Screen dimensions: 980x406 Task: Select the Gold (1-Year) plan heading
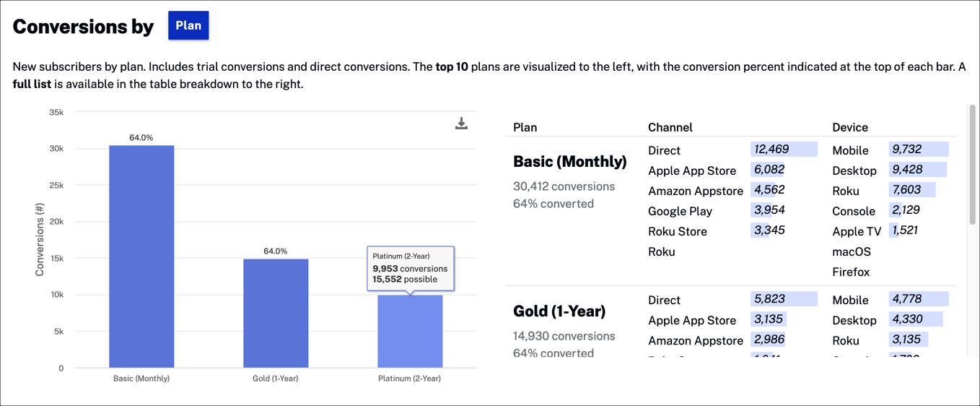click(559, 311)
